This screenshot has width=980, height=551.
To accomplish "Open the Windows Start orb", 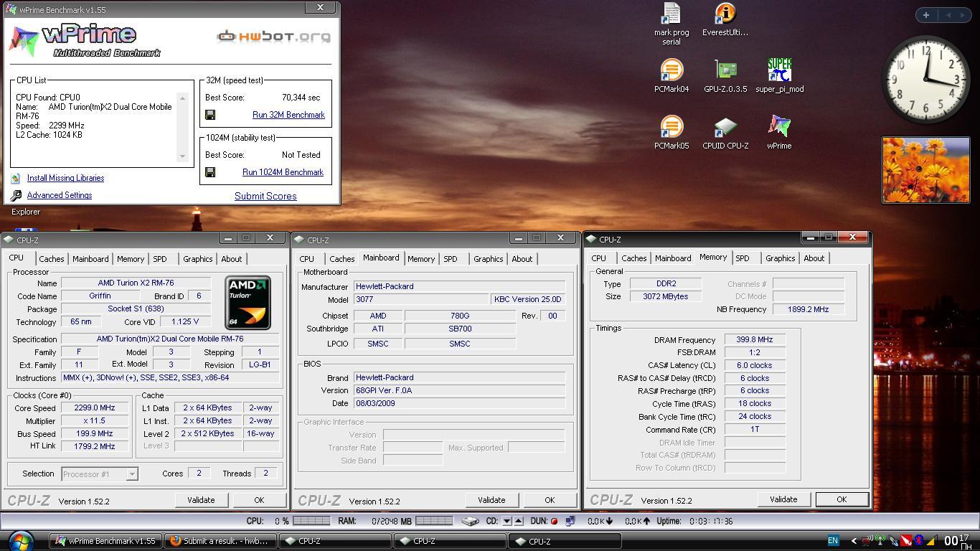I will coord(20,541).
